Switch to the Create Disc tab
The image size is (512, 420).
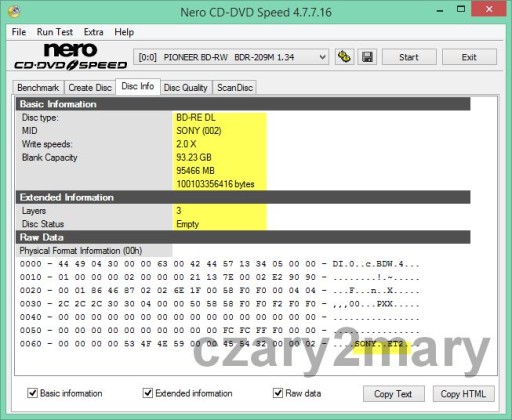(90, 88)
